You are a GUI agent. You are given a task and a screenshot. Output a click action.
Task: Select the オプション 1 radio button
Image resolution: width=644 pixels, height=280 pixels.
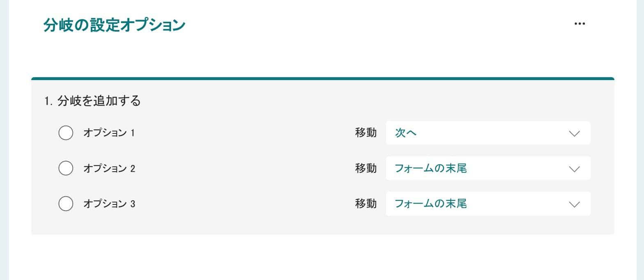(66, 133)
